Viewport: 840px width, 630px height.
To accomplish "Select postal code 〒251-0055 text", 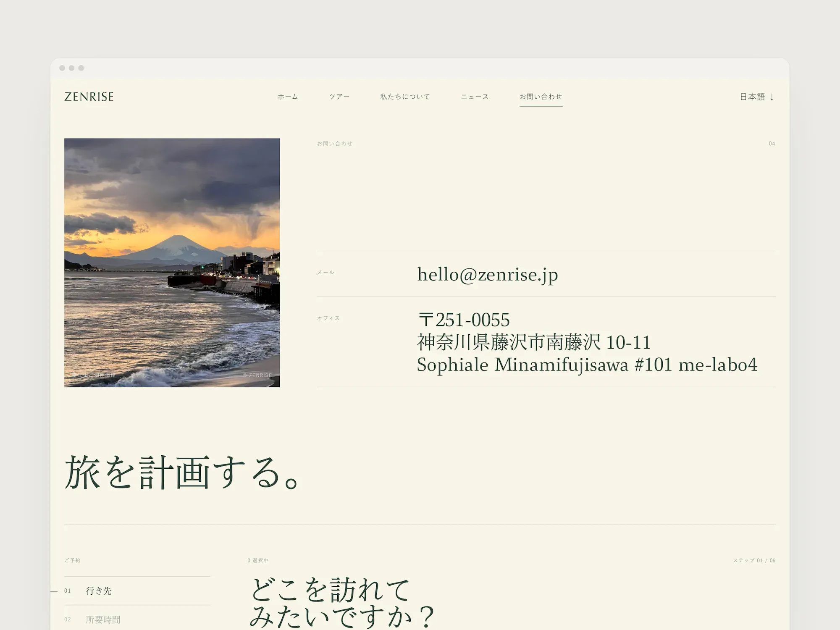I will click(463, 320).
